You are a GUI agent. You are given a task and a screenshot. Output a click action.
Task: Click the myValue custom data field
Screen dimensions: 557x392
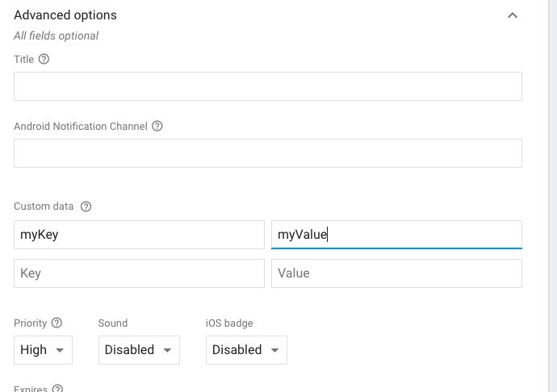pyautogui.click(x=396, y=235)
